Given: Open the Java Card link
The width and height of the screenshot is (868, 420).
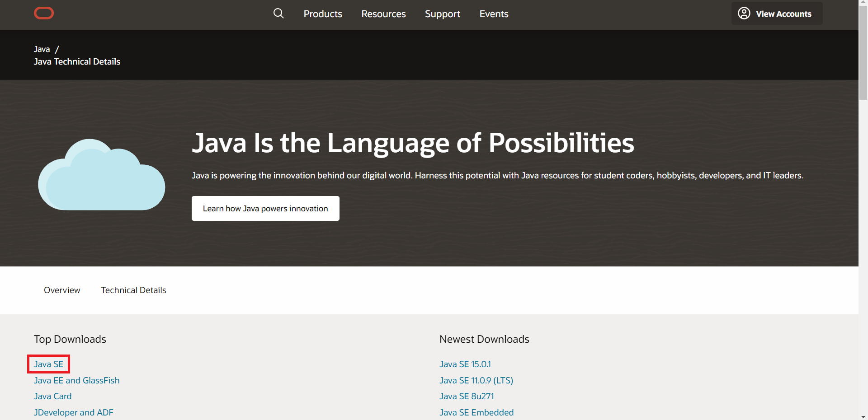Looking at the screenshot, I should (x=52, y=396).
